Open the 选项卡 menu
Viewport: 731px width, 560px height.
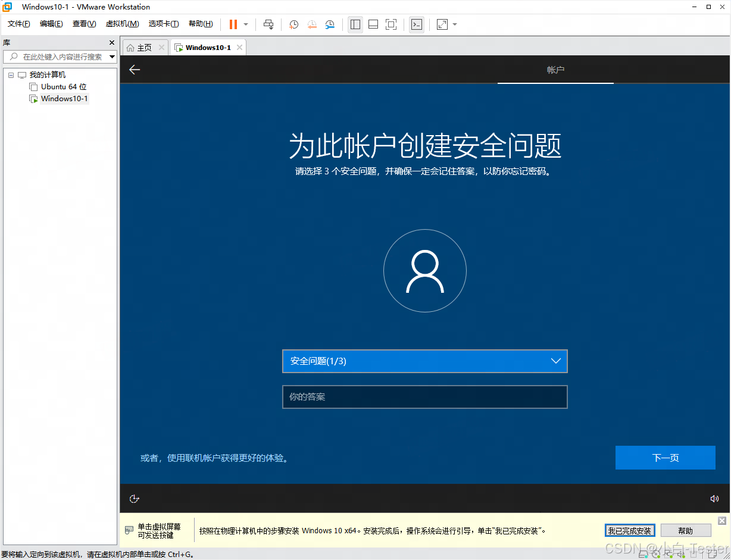164,24
